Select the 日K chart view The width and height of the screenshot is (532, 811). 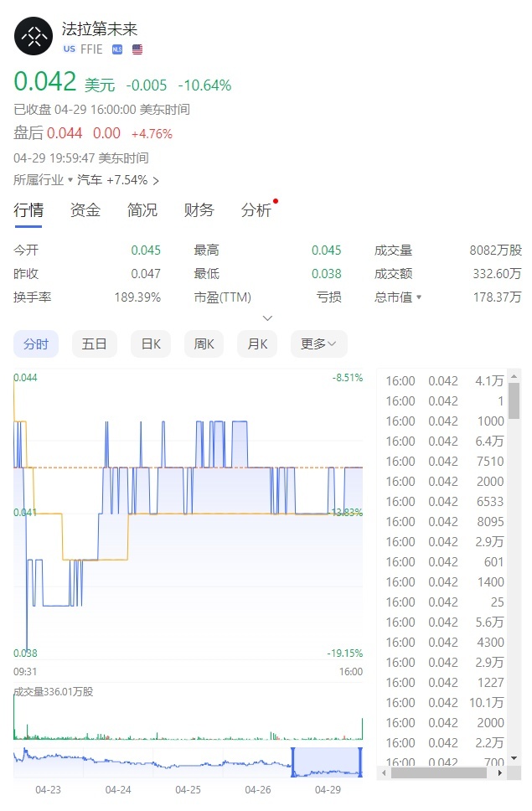click(152, 344)
